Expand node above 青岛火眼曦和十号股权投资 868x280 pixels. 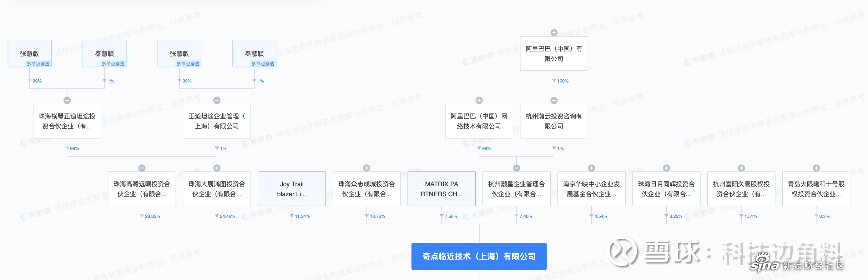pyautogui.click(x=816, y=168)
